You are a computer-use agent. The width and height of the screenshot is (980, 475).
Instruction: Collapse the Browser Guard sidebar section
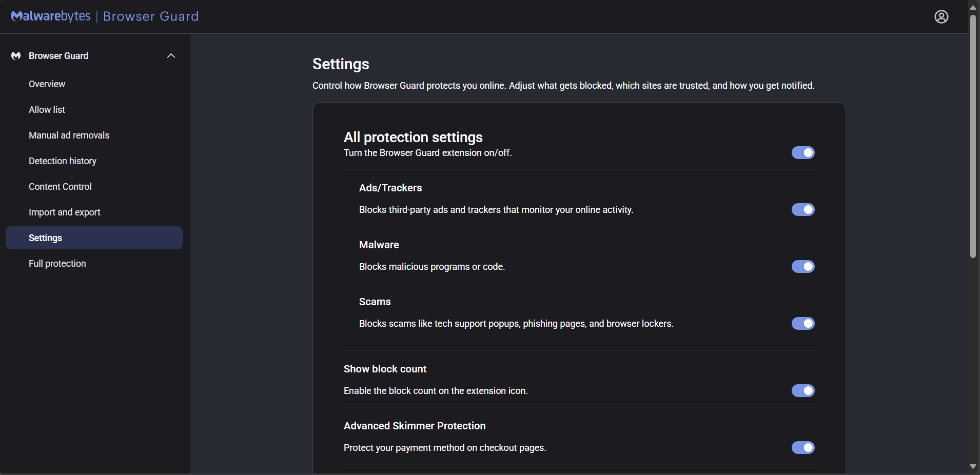(x=171, y=56)
